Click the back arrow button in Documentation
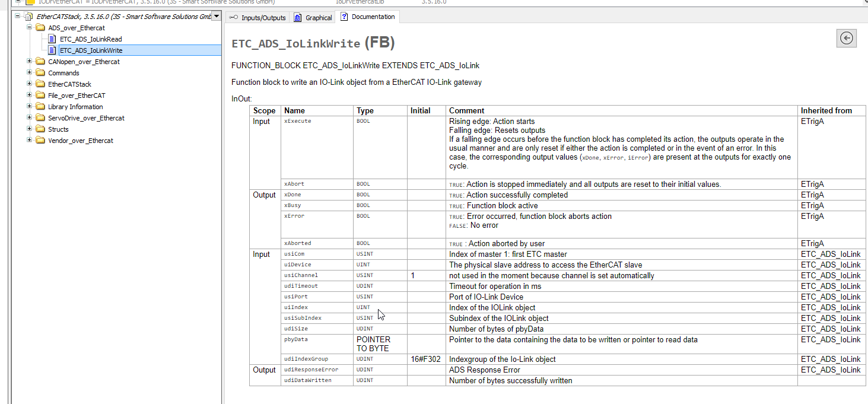This screenshot has height=404, width=868. (847, 38)
